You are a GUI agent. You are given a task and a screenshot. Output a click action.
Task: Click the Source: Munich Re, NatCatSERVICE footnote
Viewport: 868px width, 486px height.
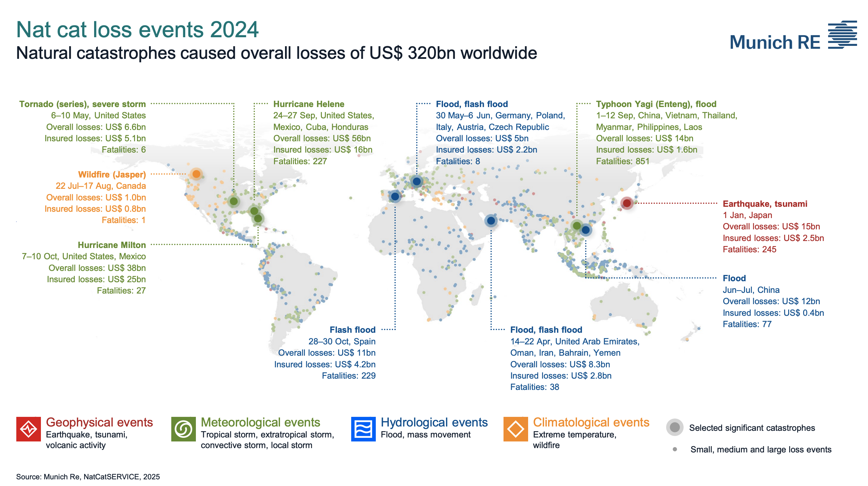88,477
